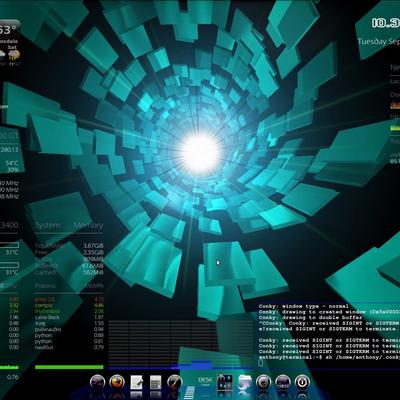Click the Saturday weather forecast icon

[14, 55]
